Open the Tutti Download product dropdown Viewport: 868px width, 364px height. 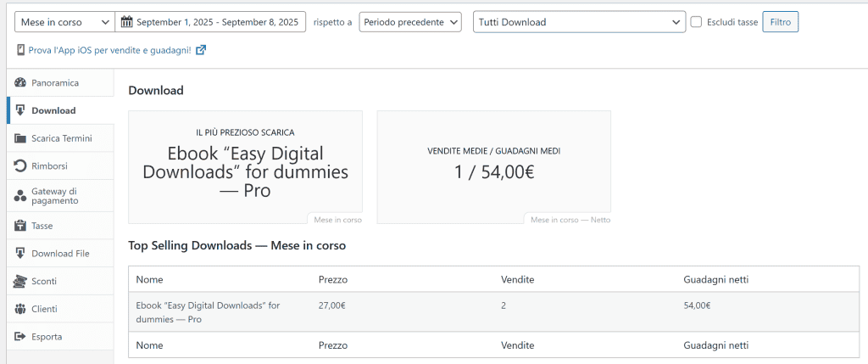tap(579, 22)
